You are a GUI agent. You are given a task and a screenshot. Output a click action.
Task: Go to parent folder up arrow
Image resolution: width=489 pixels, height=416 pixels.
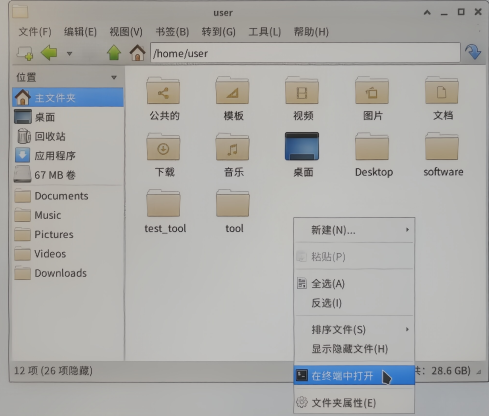point(114,53)
